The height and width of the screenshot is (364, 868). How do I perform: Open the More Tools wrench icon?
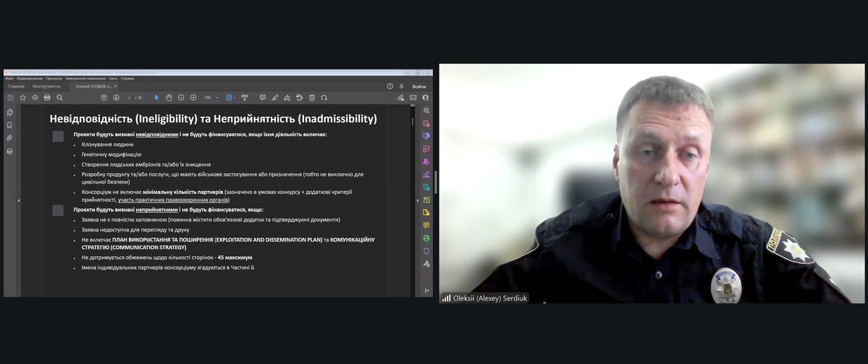pyautogui.click(x=426, y=264)
